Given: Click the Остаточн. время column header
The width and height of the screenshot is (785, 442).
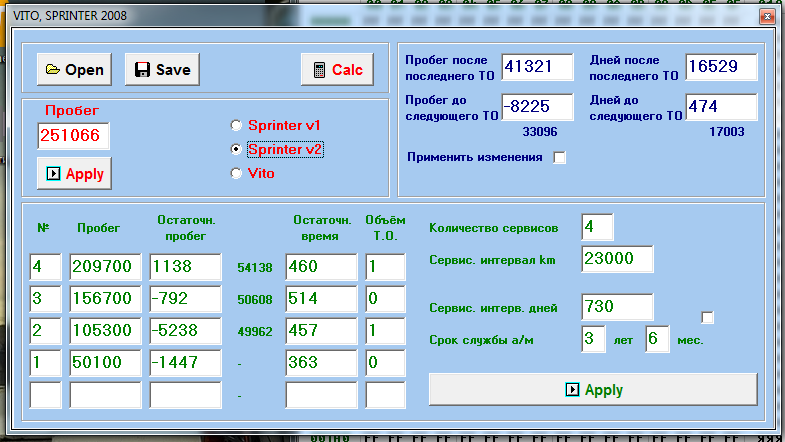Looking at the screenshot, I should (x=322, y=228).
